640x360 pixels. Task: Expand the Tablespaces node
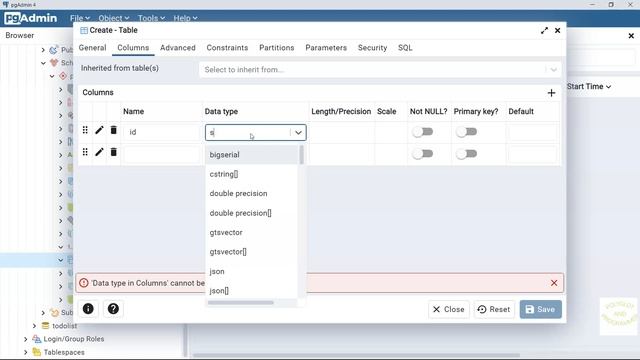25,352
